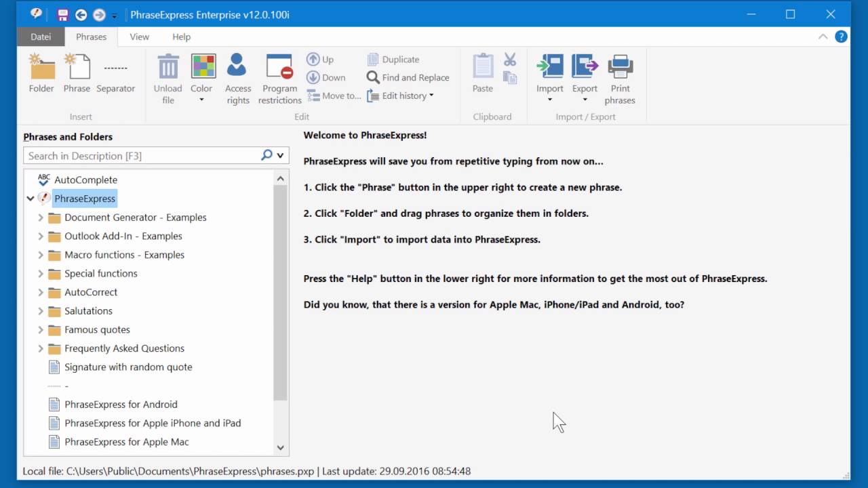Select Signature with random quote phrase

[128, 367]
